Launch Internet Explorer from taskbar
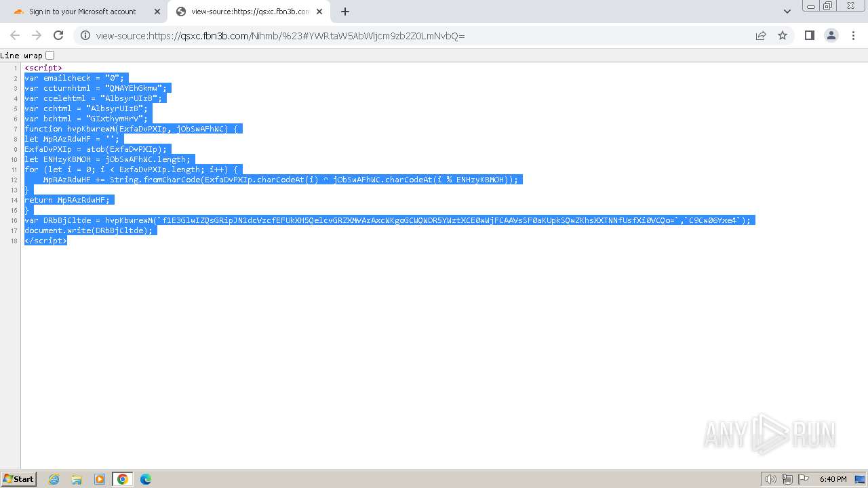 tap(54, 479)
